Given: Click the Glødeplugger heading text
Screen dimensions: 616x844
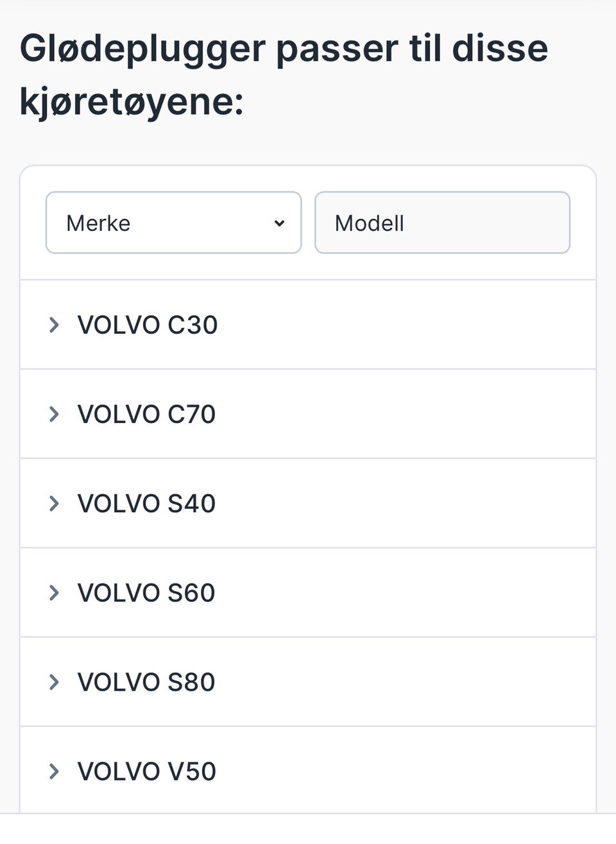Looking at the screenshot, I should click(x=142, y=49).
